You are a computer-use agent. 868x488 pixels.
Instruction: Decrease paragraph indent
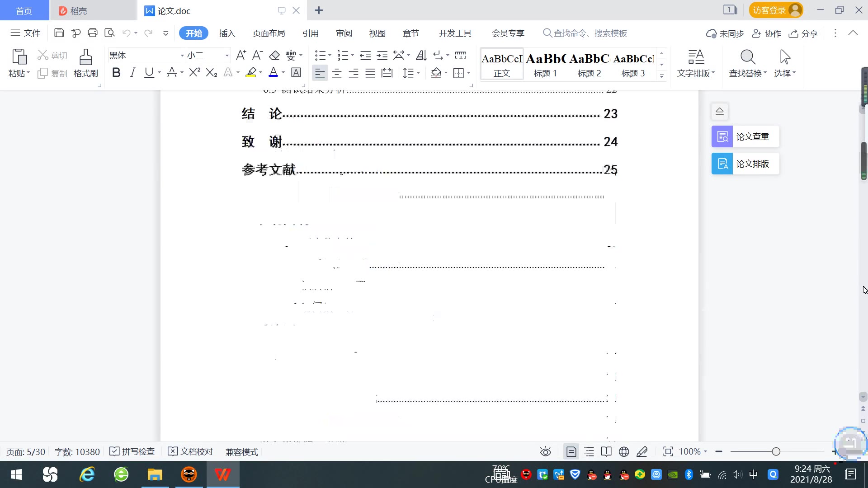coord(365,55)
